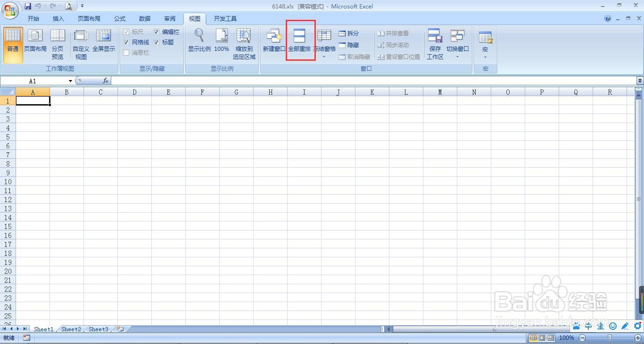Viewport: 644px width, 344px height.
Task: Toggle the 标题 headings checkbox
Action: click(x=157, y=42)
